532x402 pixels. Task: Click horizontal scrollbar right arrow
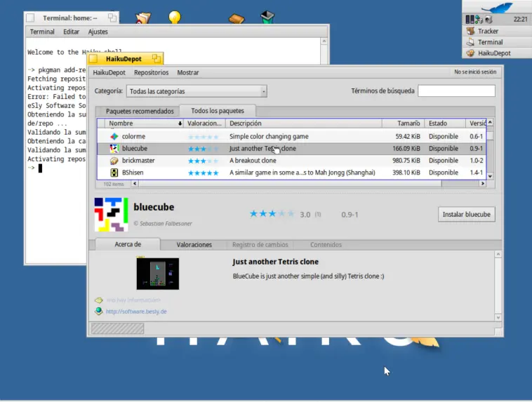point(482,184)
